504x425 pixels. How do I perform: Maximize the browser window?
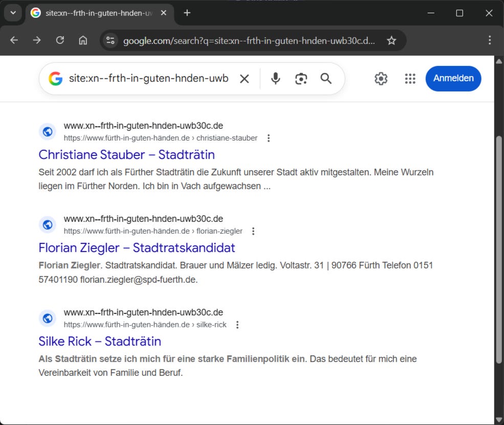pos(459,13)
